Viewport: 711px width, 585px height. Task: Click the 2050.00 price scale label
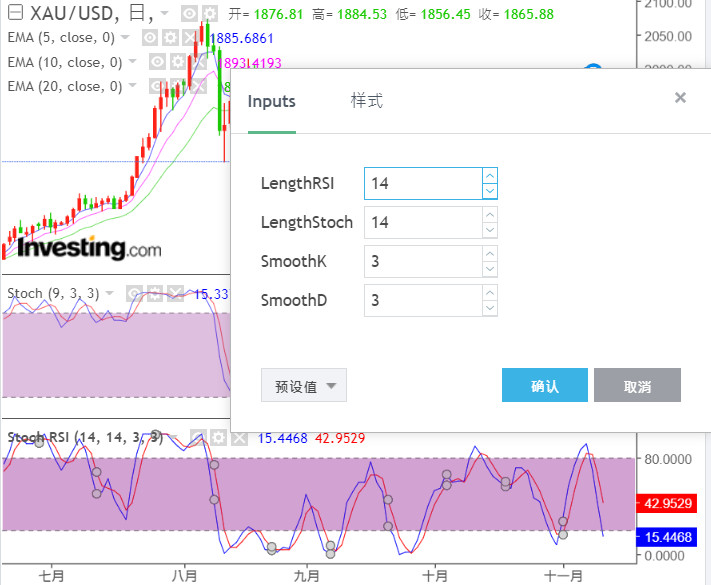(668, 36)
